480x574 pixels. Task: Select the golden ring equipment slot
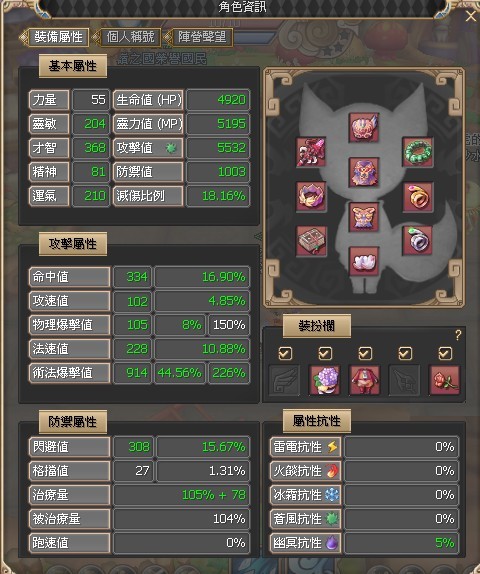pos(417,197)
